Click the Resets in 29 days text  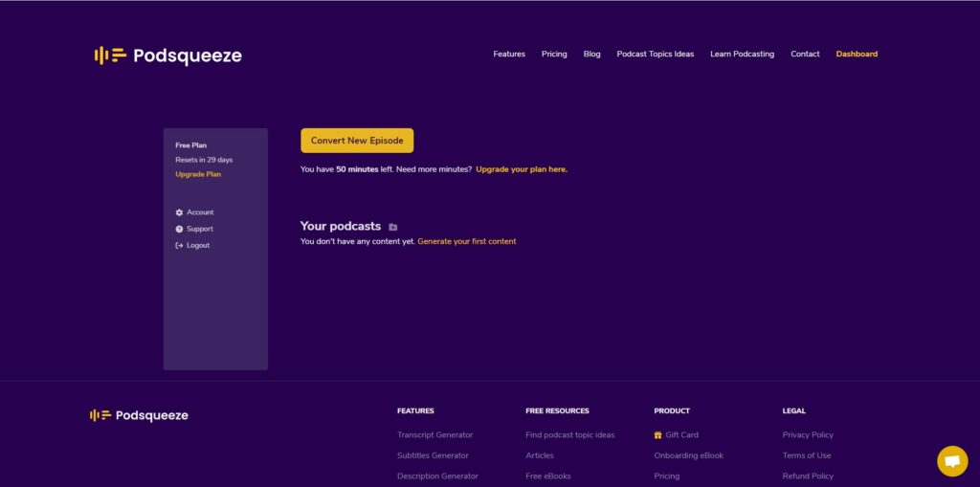(x=204, y=160)
